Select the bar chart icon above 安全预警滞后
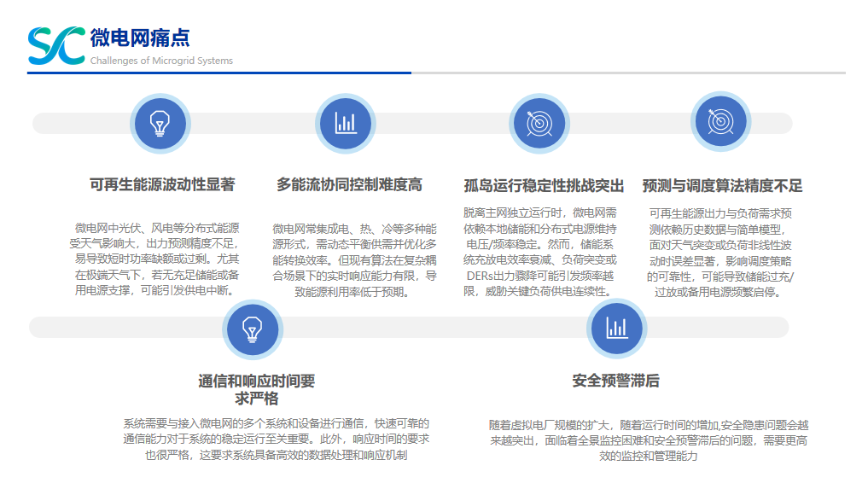 click(x=616, y=327)
